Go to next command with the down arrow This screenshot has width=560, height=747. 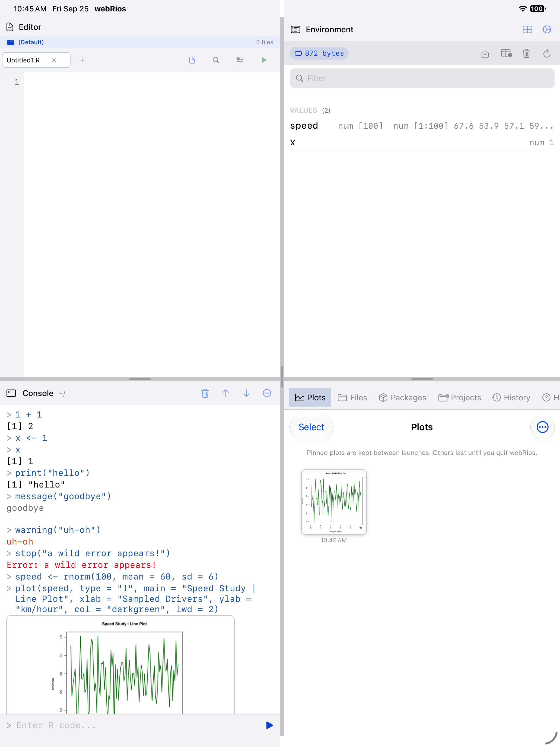click(x=246, y=393)
